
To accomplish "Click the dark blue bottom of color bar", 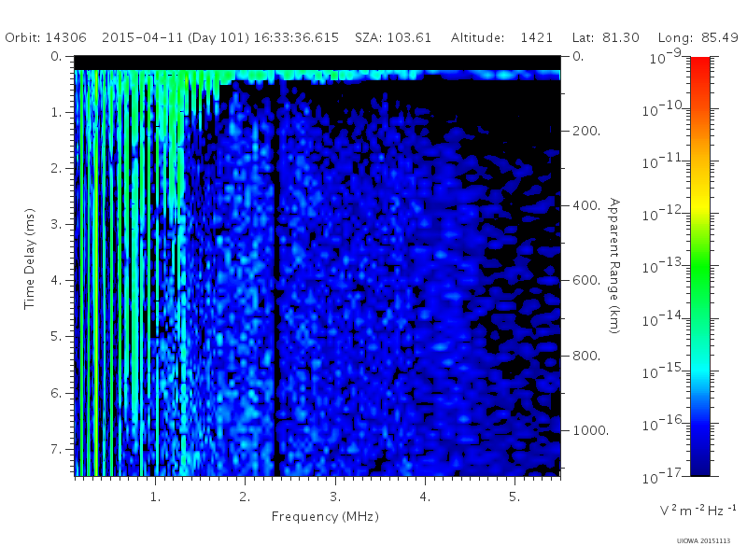I will pos(699,464).
